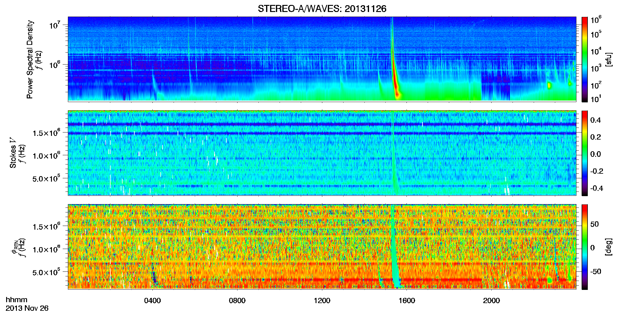The width and height of the screenshot is (644, 332).
Task: Pick the sfu color bar beside the top panel
Action: (x=585, y=59)
